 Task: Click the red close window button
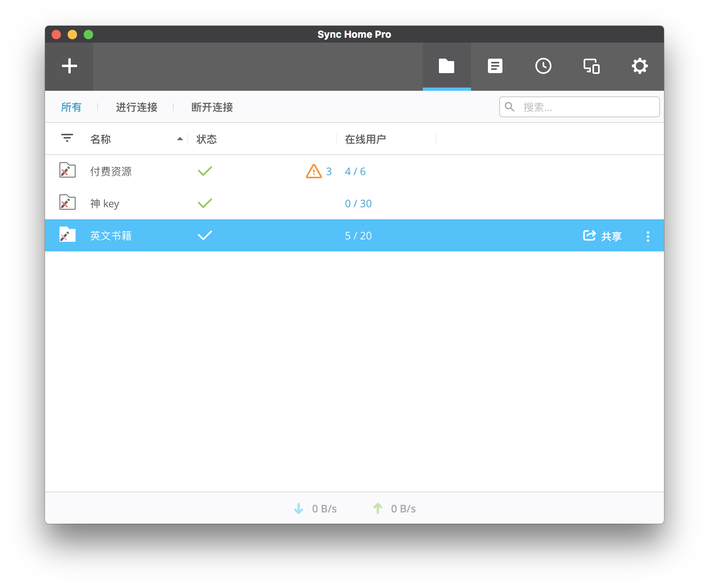(56, 35)
